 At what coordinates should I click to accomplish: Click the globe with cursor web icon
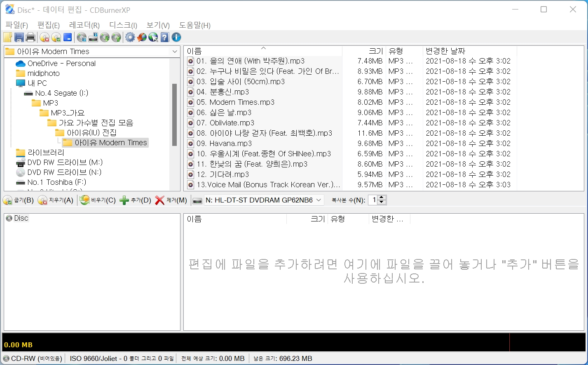[153, 38]
